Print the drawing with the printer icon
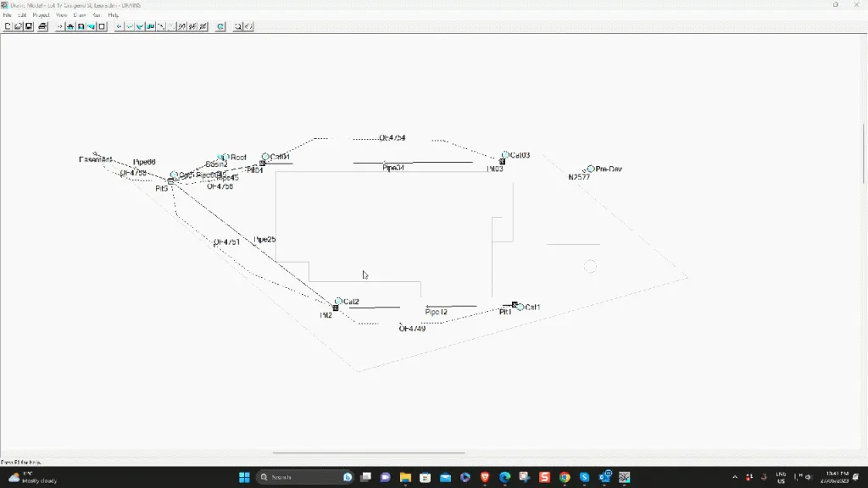 coord(42,26)
